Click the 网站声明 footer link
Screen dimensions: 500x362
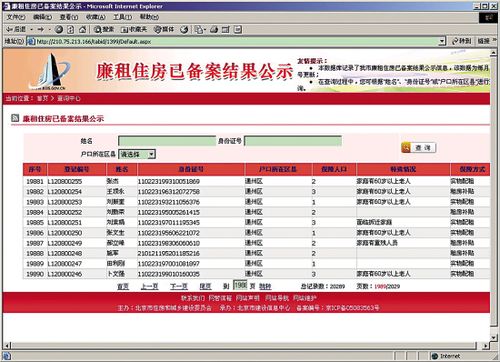(x=247, y=298)
